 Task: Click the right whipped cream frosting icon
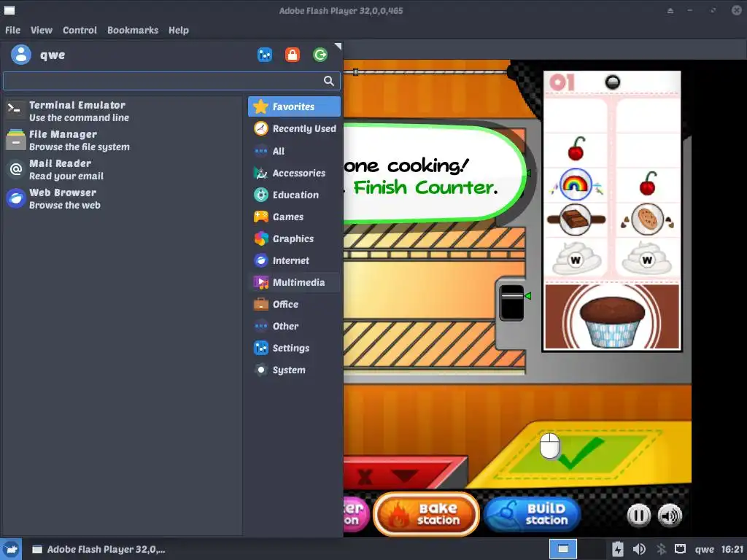tap(647, 258)
